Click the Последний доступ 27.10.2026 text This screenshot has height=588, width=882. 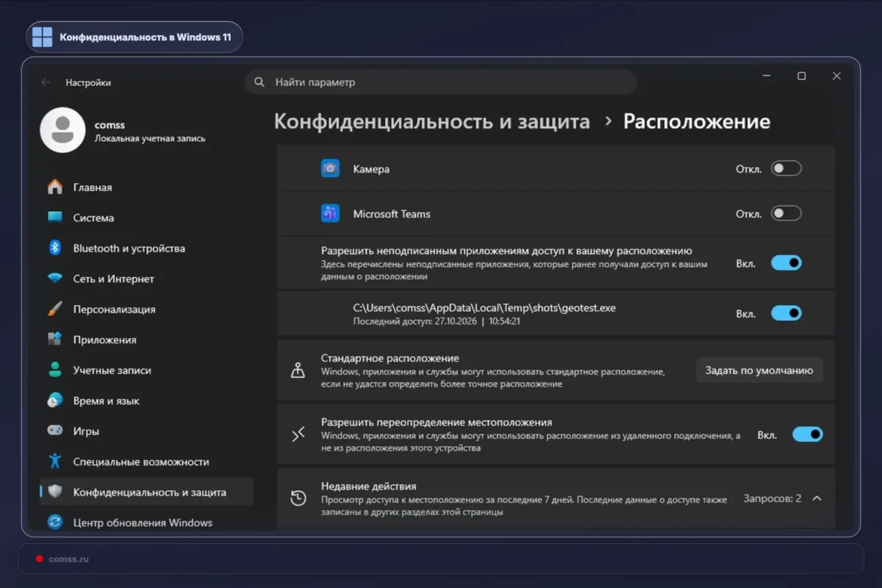[437, 321]
